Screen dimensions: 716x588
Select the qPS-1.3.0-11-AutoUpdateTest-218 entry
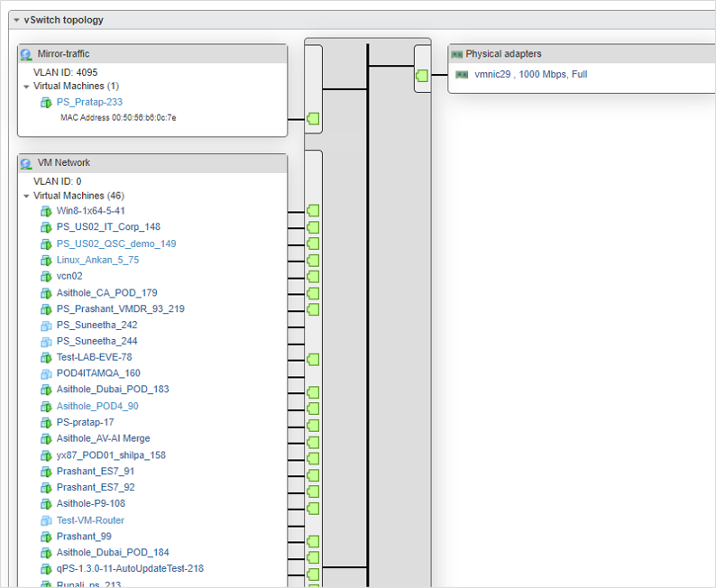(130, 568)
